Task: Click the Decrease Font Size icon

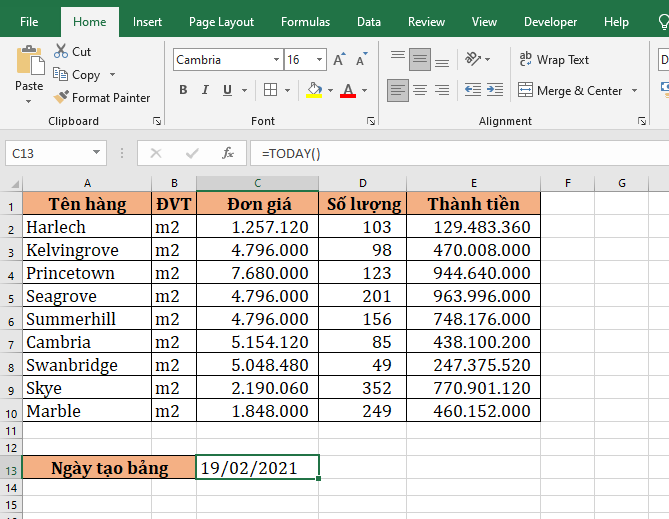Action: coord(361,60)
